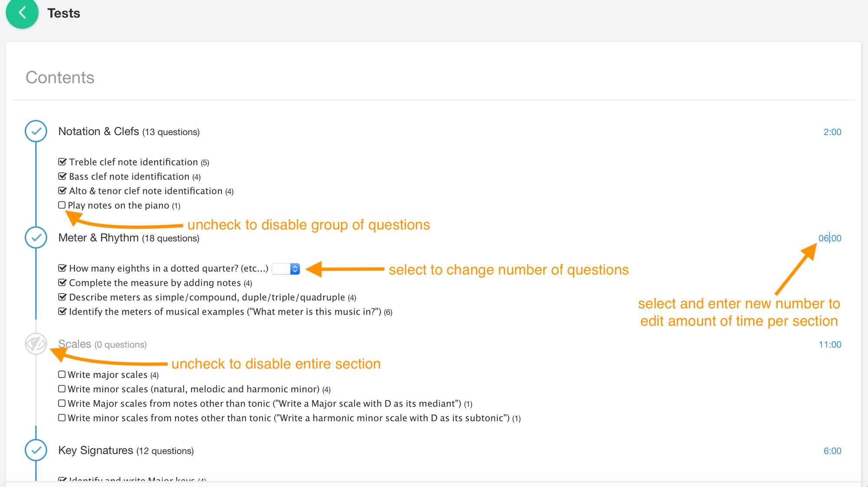Check Play notes on the piano
868x487 pixels.
(x=62, y=205)
